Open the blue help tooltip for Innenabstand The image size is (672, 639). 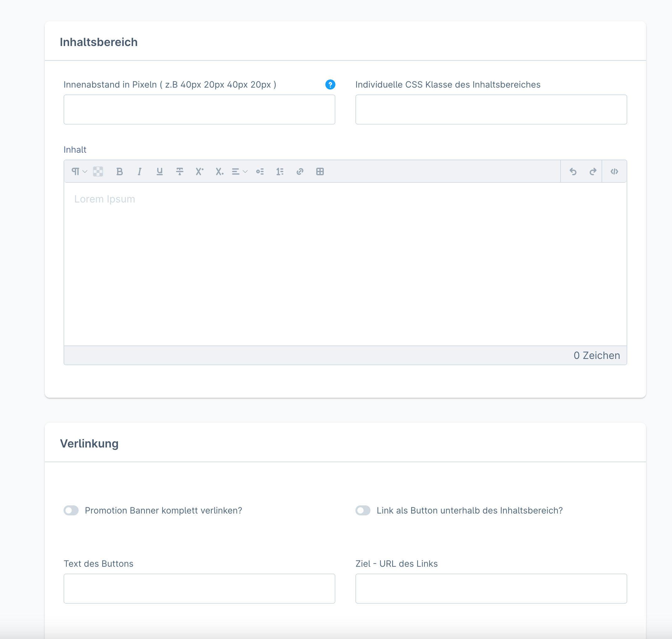point(330,84)
